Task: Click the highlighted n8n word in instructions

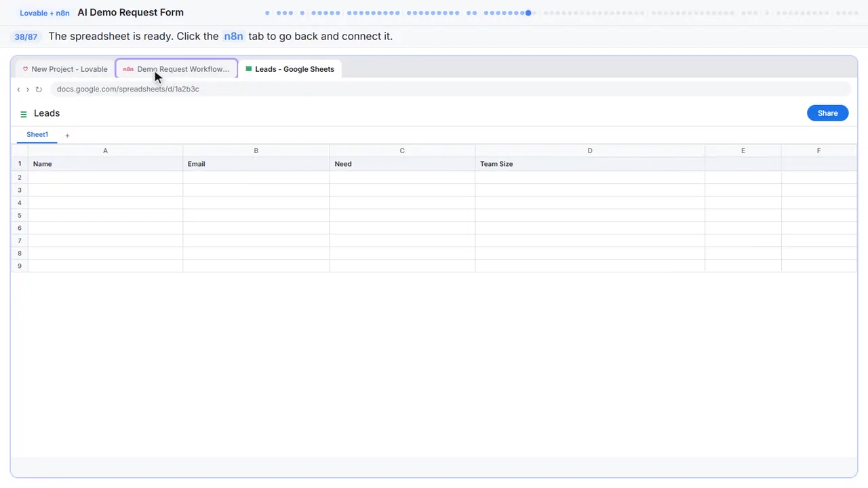Action: tap(233, 36)
